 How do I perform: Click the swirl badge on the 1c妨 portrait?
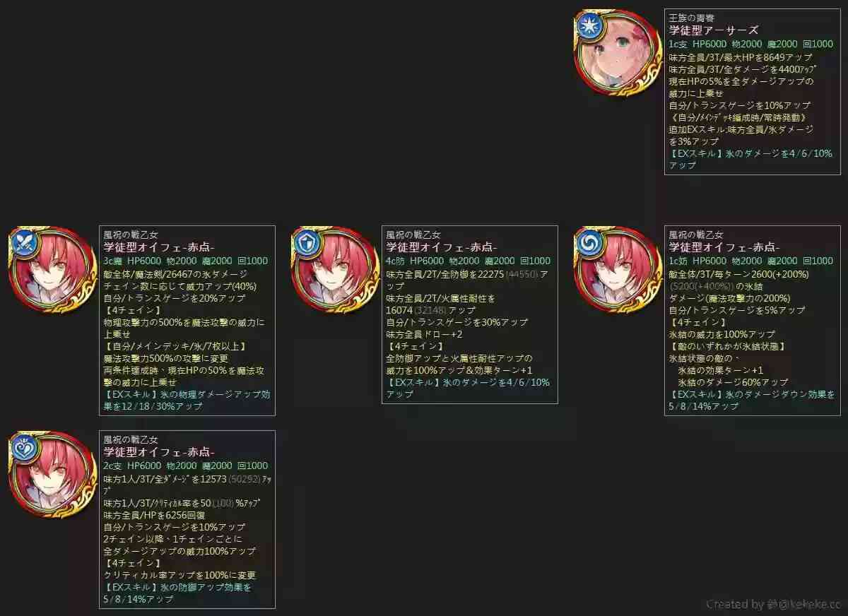pyautogui.click(x=587, y=243)
